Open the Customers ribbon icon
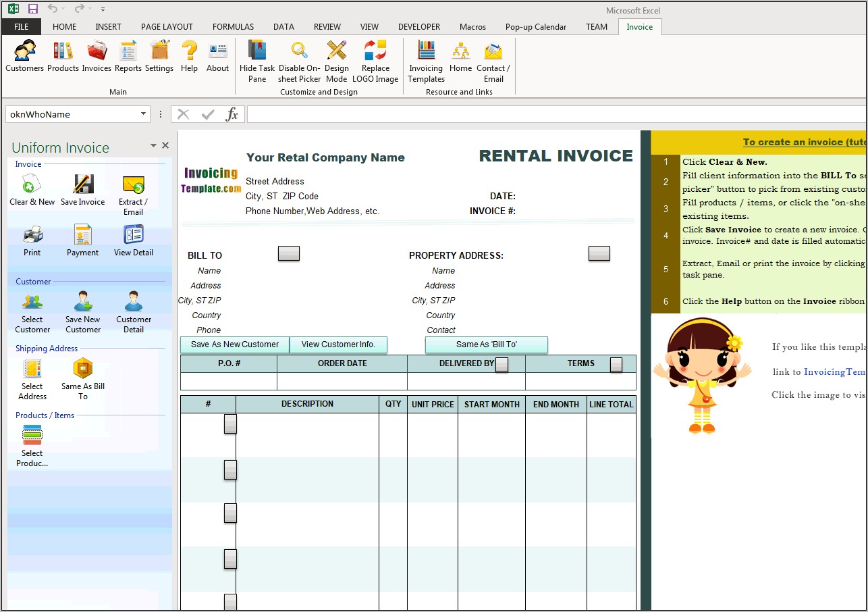The image size is (868, 612). point(24,56)
